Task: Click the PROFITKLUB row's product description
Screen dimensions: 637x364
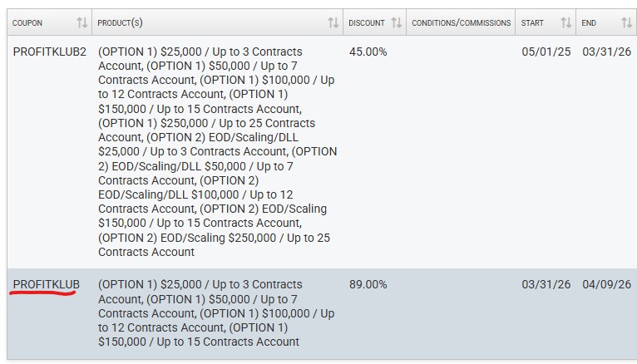Action: pyautogui.click(x=216, y=312)
